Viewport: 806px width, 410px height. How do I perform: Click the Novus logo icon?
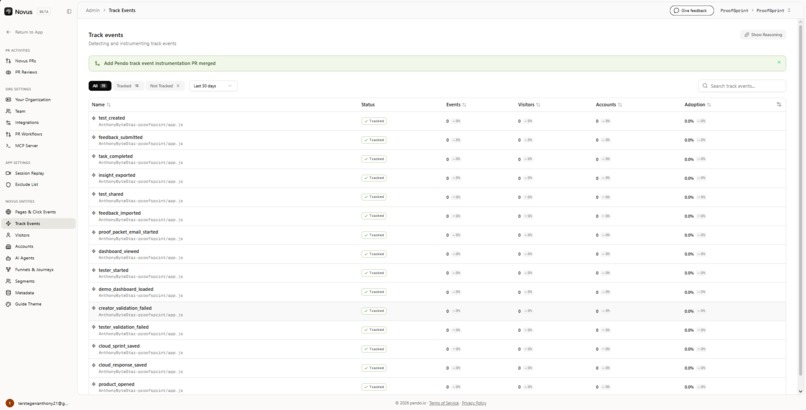coord(8,11)
